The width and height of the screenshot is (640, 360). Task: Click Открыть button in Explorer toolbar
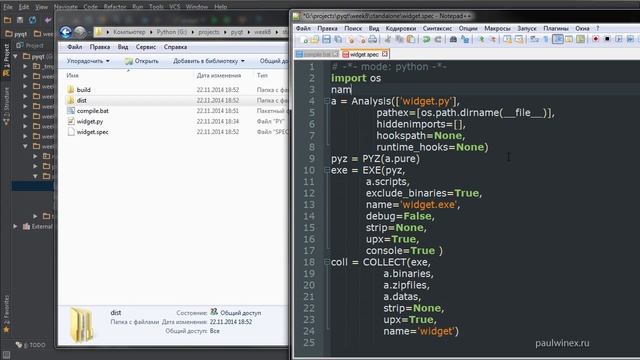142,61
